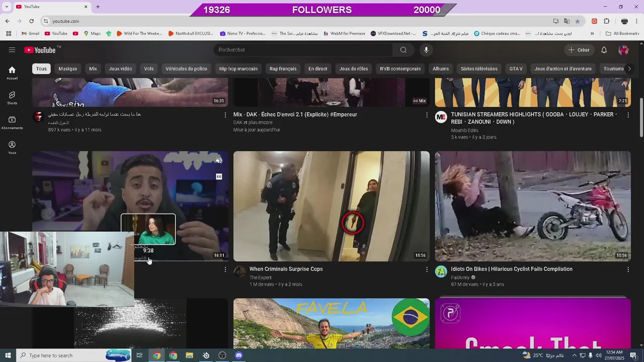Open the FailArmy channel avatar
This screenshot has height=362, width=644.
pyautogui.click(x=441, y=271)
